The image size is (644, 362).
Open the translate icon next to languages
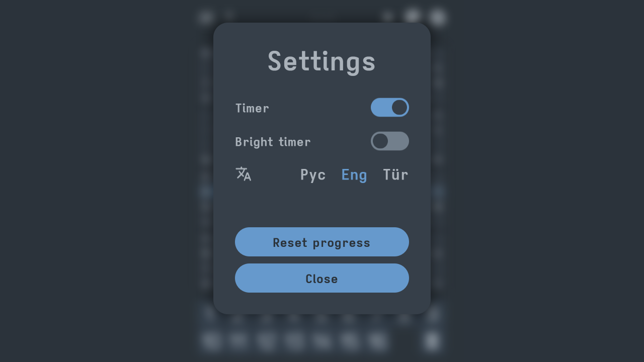coord(243,174)
